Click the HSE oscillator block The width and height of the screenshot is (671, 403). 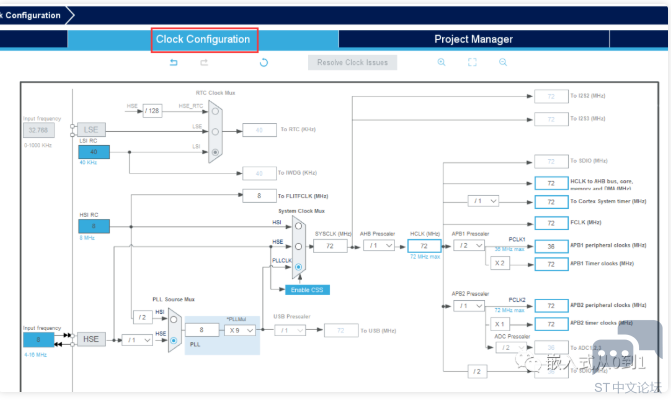(x=91, y=339)
